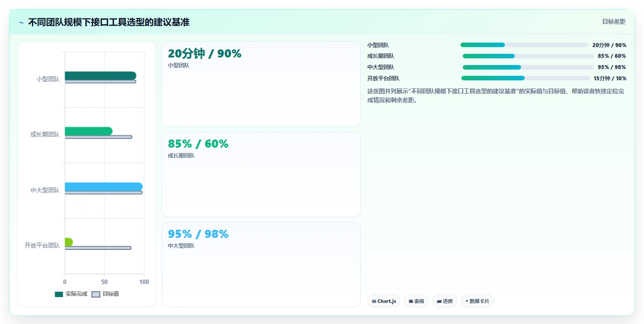This screenshot has width=644, height=324.
Task: Click the gray target bar for 成长期团队
Action: pyautogui.click(x=98, y=137)
